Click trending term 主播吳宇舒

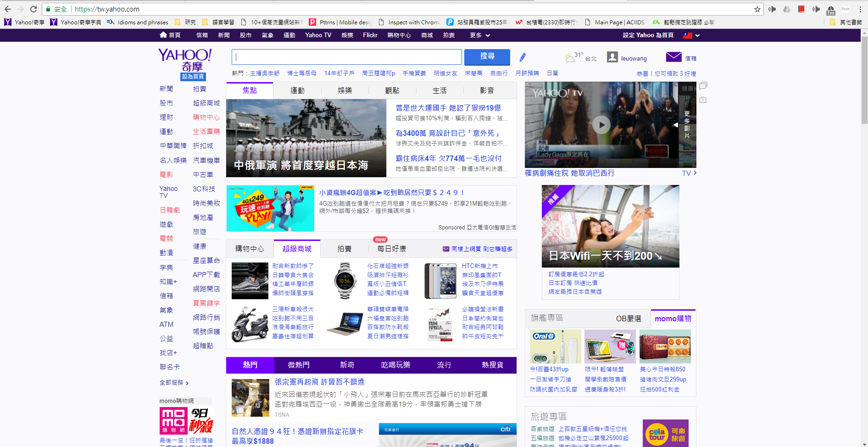click(x=265, y=73)
